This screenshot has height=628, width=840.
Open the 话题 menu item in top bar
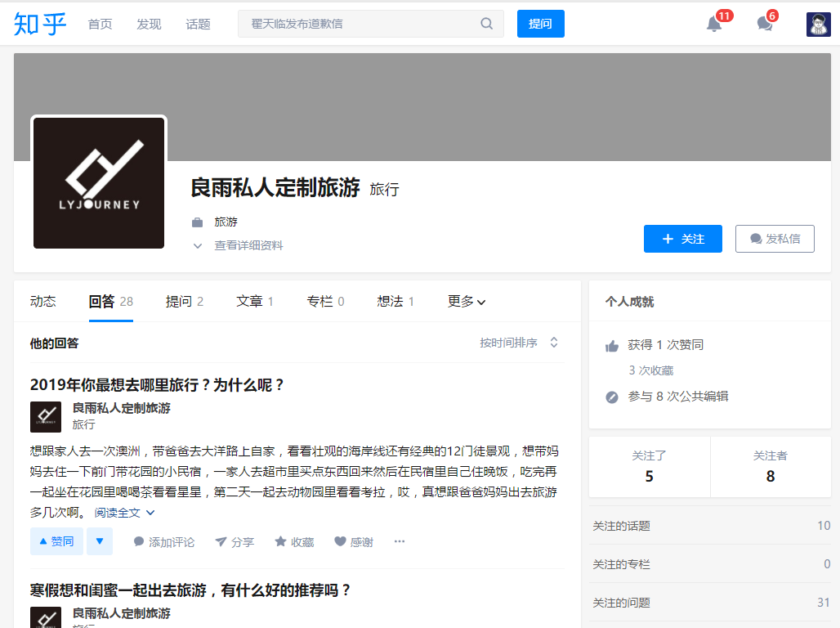pyautogui.click(x=199, y=24)
